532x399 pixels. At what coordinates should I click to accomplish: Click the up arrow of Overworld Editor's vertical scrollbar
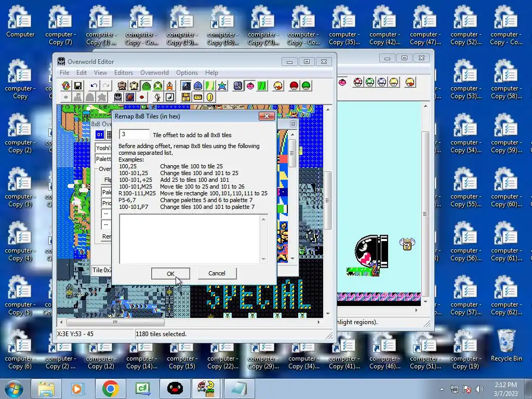[328, 110]
